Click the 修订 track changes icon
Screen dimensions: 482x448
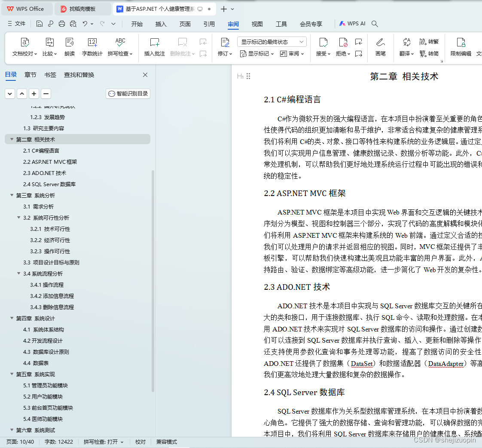[225, 43]
